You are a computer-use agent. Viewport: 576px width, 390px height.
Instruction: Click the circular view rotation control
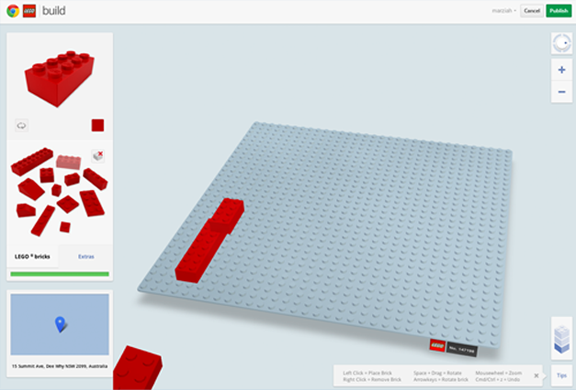point(562,43)
